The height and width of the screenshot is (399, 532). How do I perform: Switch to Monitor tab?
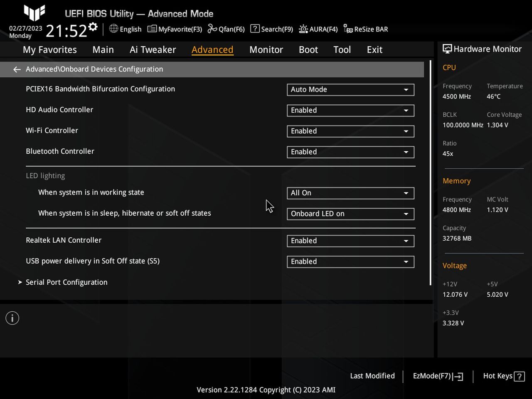click(x=266, y=50)
